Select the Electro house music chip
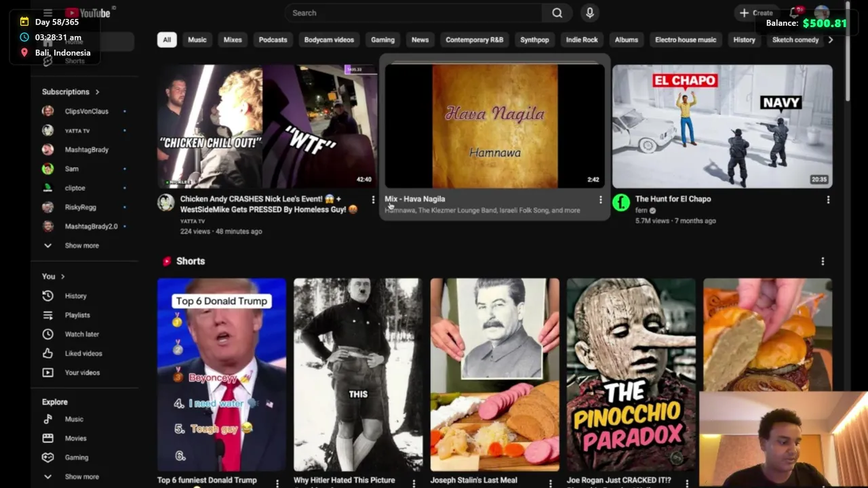Image resolution: width=868 pixels, height=488 pixels. [x=686, y=39]
